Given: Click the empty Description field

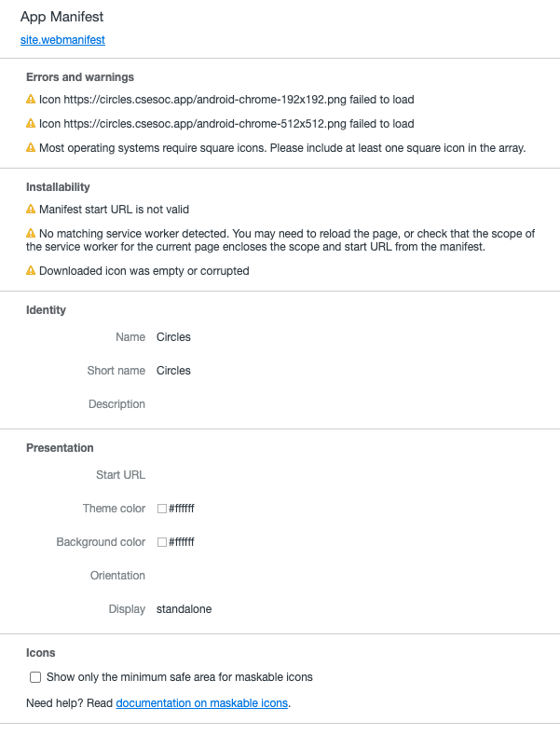Looking at the screenshot, I should [x=186, y=404].
